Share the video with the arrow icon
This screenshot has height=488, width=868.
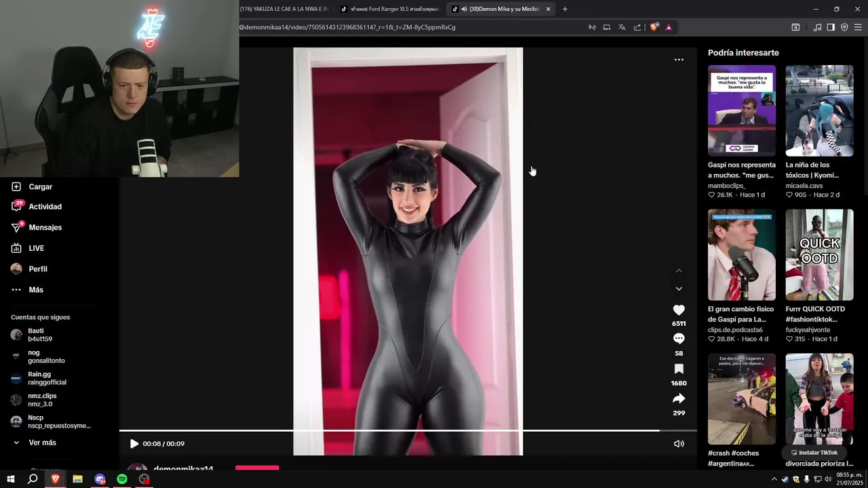[x=679, y=399]
